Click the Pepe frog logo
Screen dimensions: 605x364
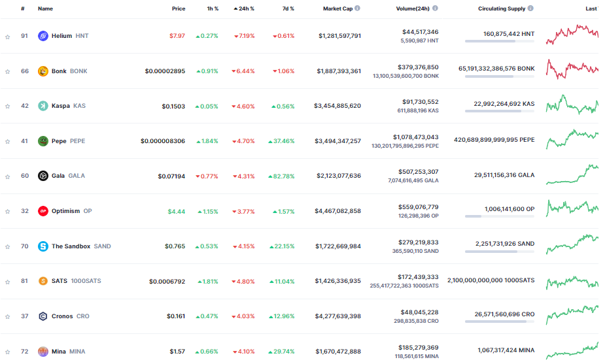(x=43, y=141)
